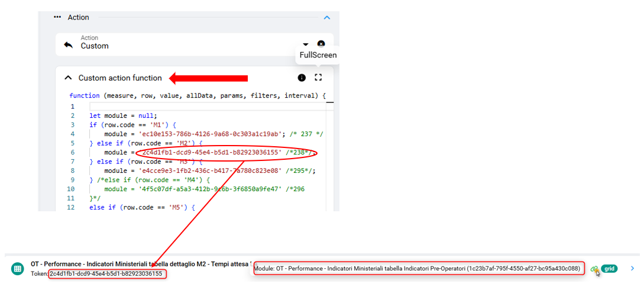Click the reply arrow icon beside Custom

[x=69, y=45]
